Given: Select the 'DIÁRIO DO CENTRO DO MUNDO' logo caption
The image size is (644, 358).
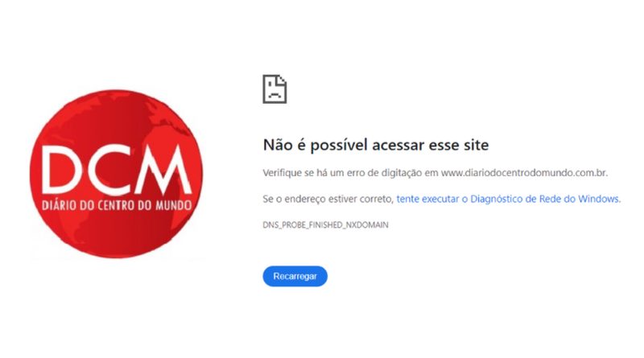Looking at the screenshot, I should click(117, 205).
